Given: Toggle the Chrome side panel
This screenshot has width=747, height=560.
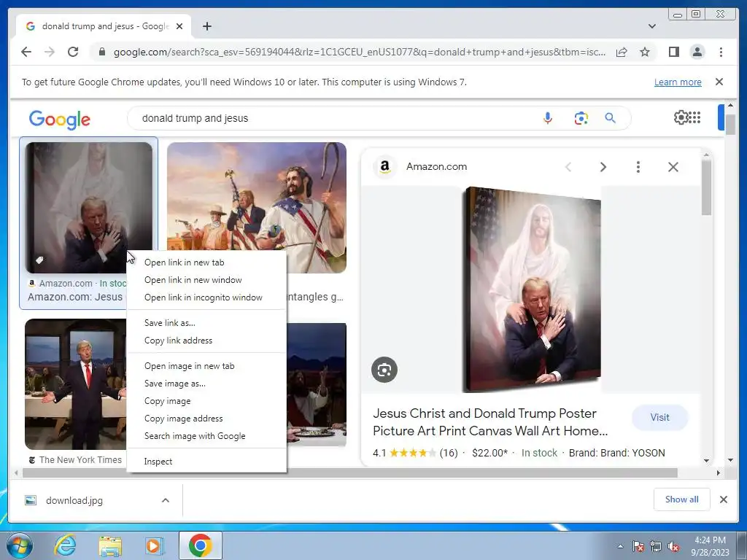Looking at the screenshot, I should coord(673,52).
